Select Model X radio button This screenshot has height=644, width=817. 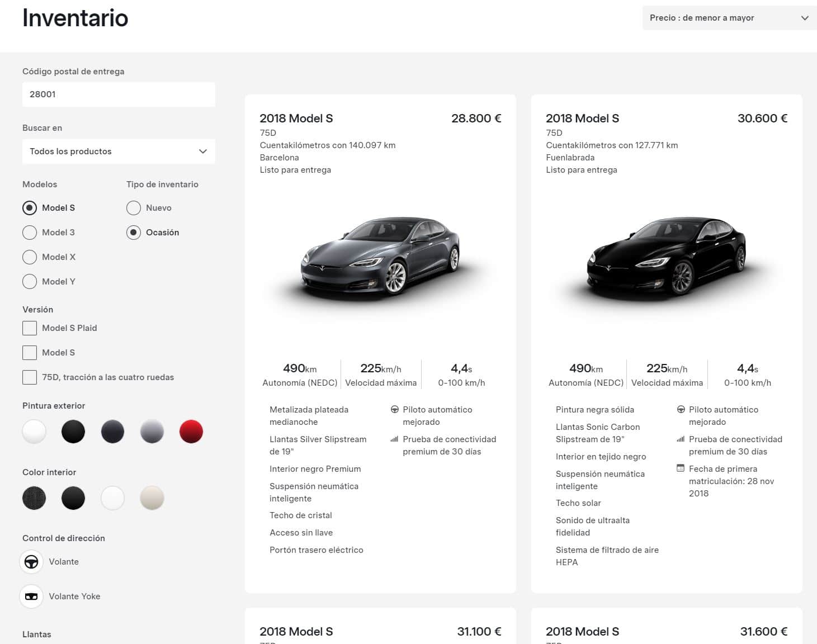point(30,257)
